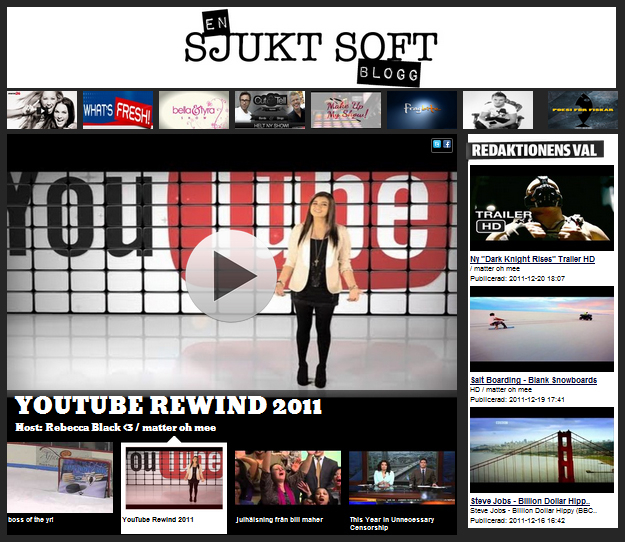
Task: Click This Year in Unnecessary Censorship caption
Action: coord(392,524)
